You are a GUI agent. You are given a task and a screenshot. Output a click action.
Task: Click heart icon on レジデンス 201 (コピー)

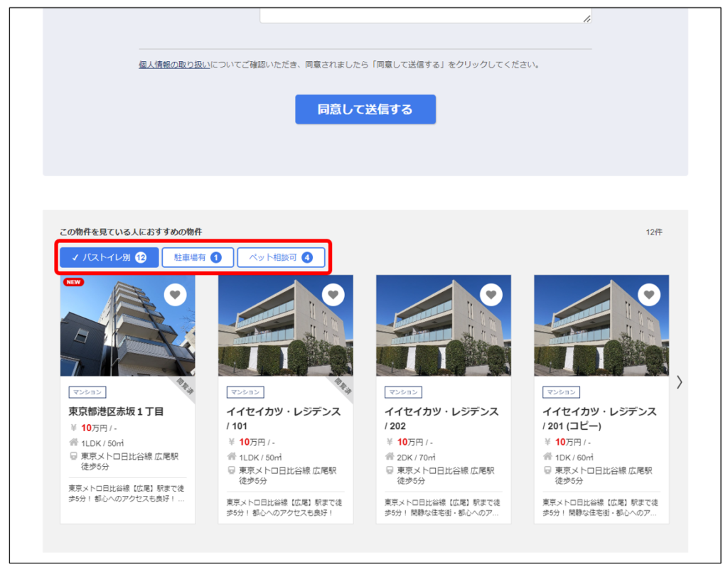(648, 295)
